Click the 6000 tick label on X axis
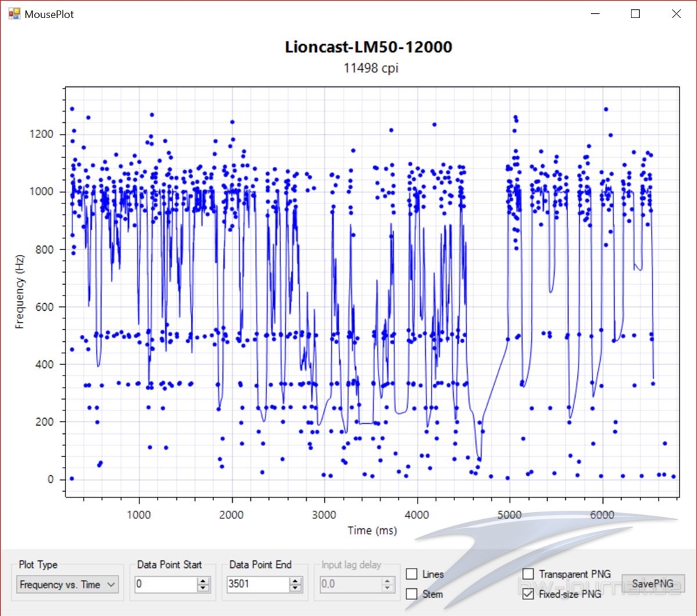Image resolution: width=697 pixels, height=616 pixels. (602, 515)
